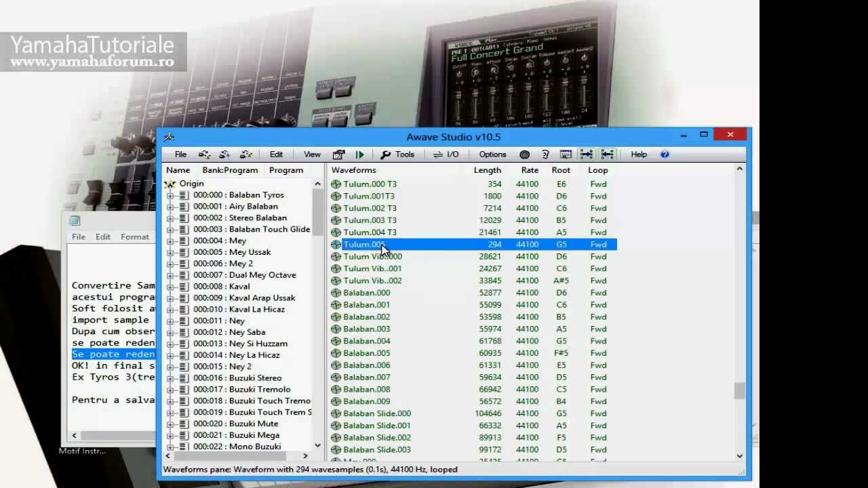Click the Origin star icon in tree
The height and width of the screenshot is (488, 868).
coord(170,184)
